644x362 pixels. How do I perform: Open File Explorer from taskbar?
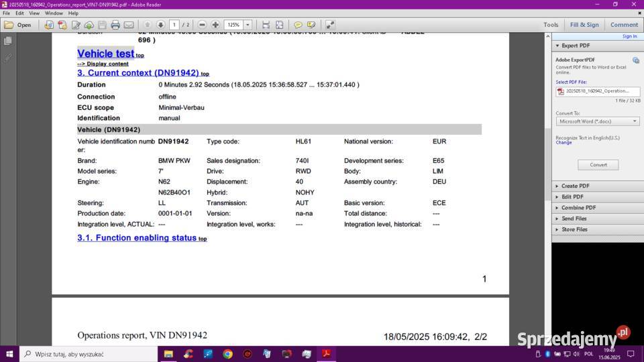click(168, 354)
